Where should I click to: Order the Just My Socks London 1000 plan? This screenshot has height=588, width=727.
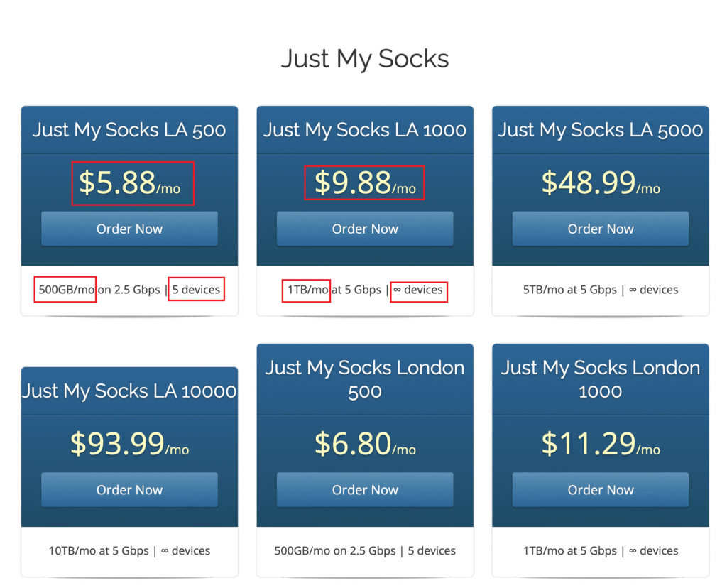tap(601, 490)
